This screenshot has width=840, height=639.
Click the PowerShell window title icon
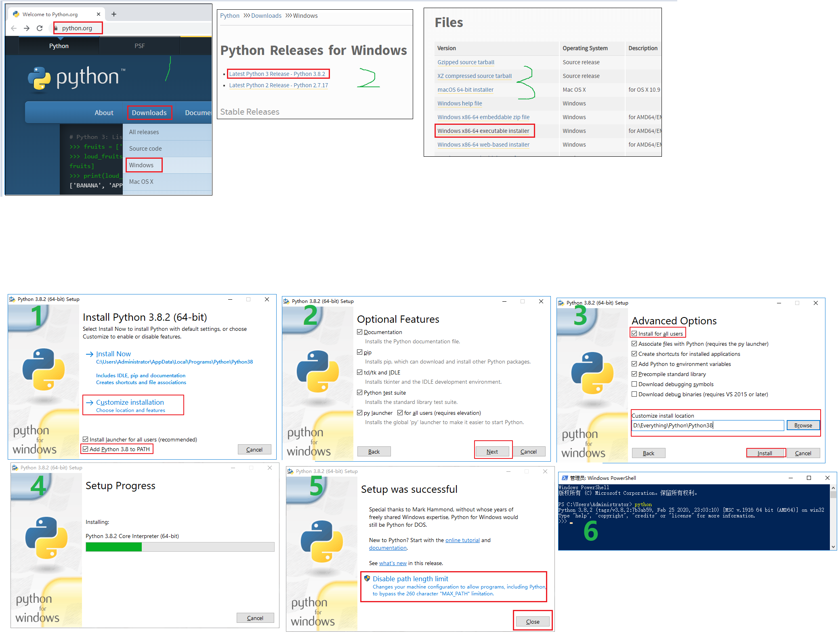[x=565, y=478]
